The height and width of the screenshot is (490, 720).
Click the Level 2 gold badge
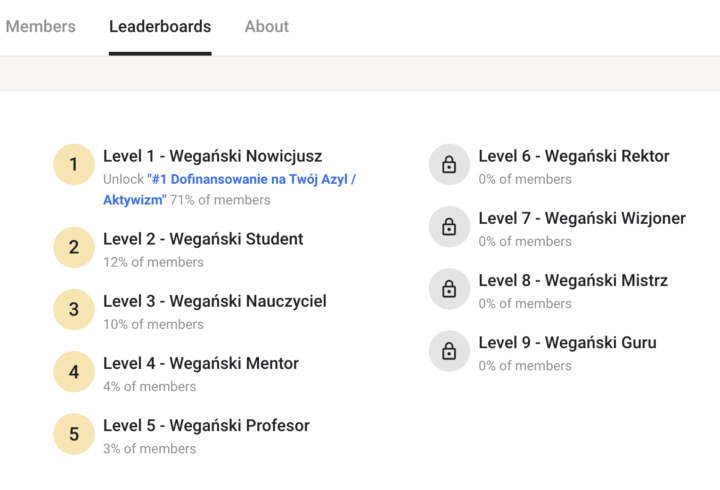tap(74, 248)
